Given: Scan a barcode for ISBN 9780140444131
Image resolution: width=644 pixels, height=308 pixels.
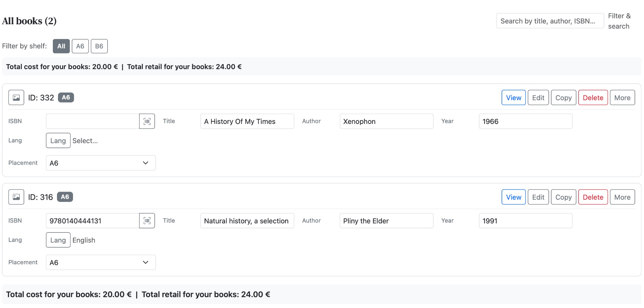Looking at the screenshot, I should pyautogui.click(x=147, y=221).
